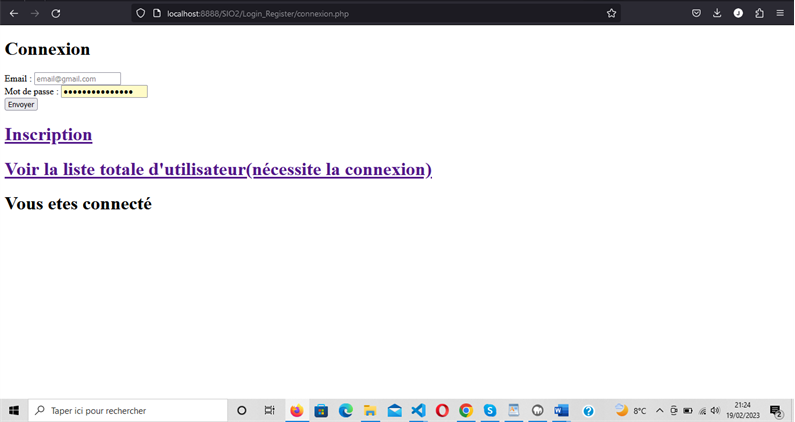
Task: Open Visual Studio Code from the taskbar
Action: click(418, 410)
